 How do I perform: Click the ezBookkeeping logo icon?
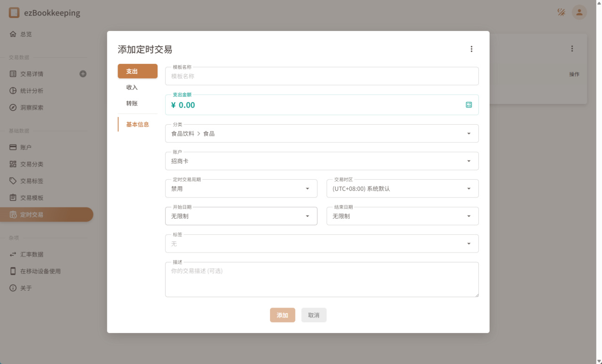(14, 13)
